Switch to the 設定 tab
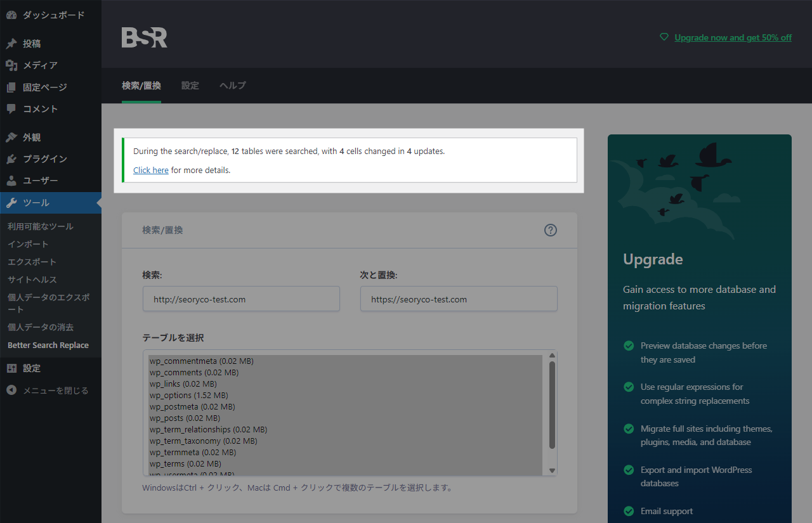Screen dimensions: 812x523 pyautogui.click(x=190, y=85)
